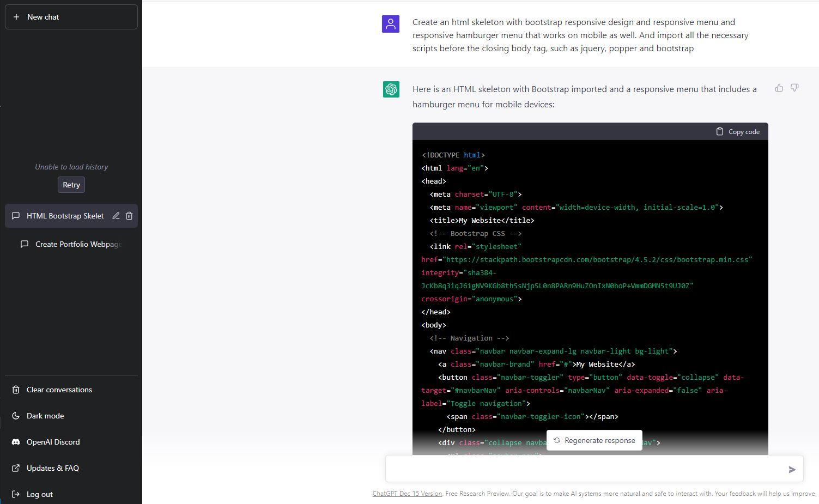Open the OpenAI Discord link
The height and width of the screenshot is (504, 819).
point(53,442)
